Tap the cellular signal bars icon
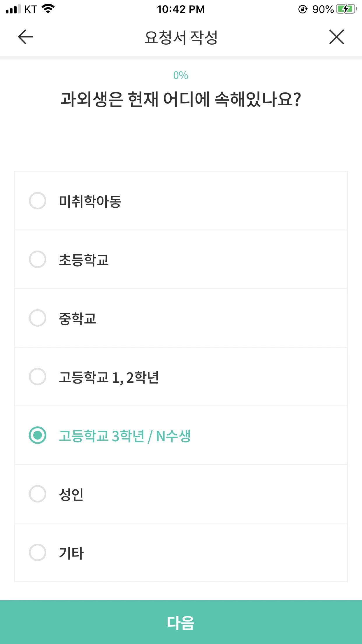362x644 pixels. pos(13,9)
